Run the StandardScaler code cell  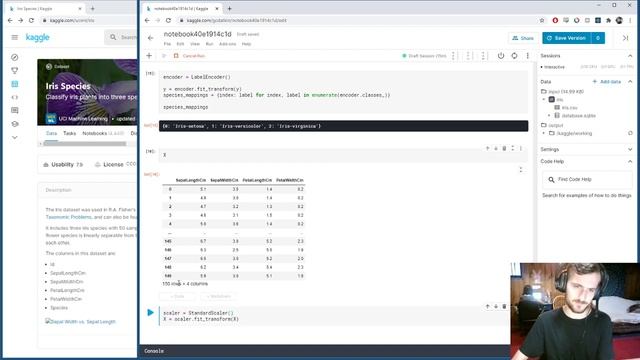(x=150, y=313)
